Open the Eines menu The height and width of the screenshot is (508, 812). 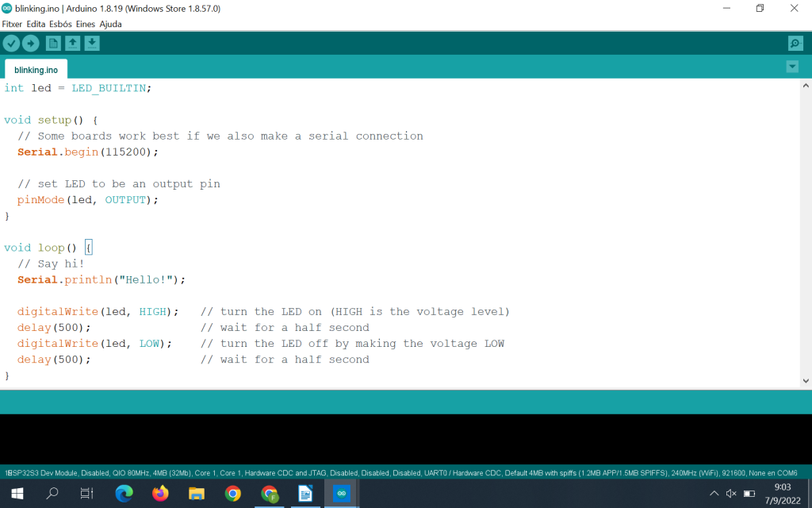[85, 24]
